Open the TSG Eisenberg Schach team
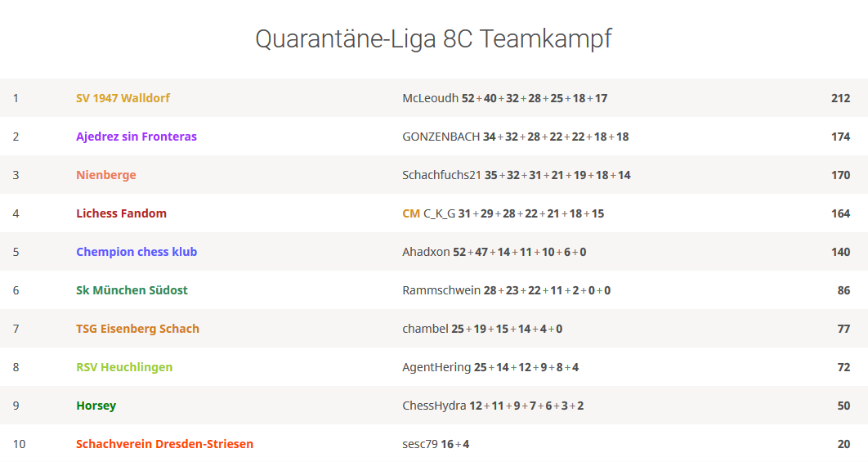The width and height of the screenshot is (868, 462). (x=137, y=329)
